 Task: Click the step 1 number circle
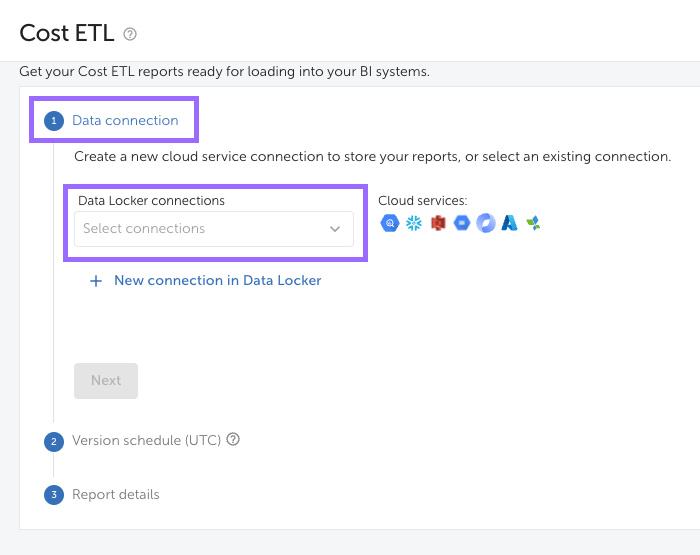click(53, 121)
